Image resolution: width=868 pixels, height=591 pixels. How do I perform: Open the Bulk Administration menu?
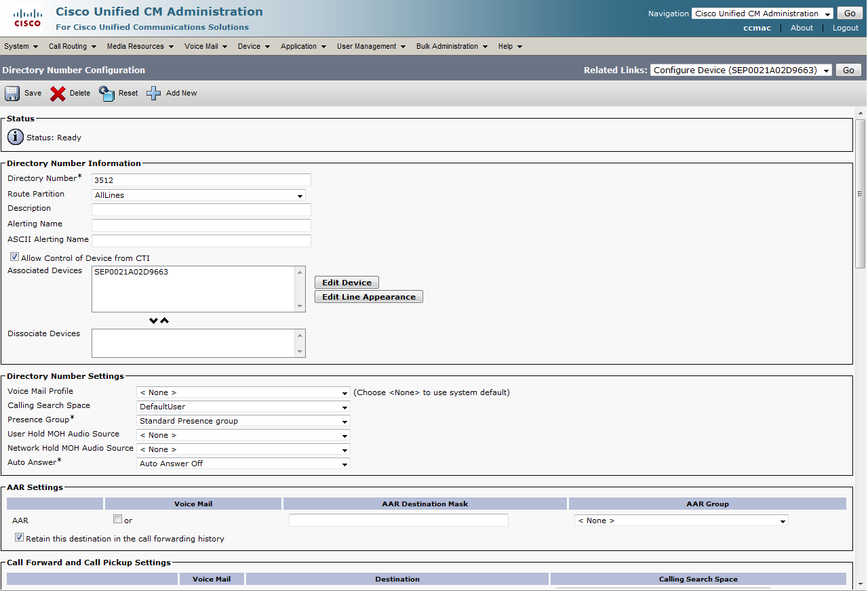click(452, 46)
